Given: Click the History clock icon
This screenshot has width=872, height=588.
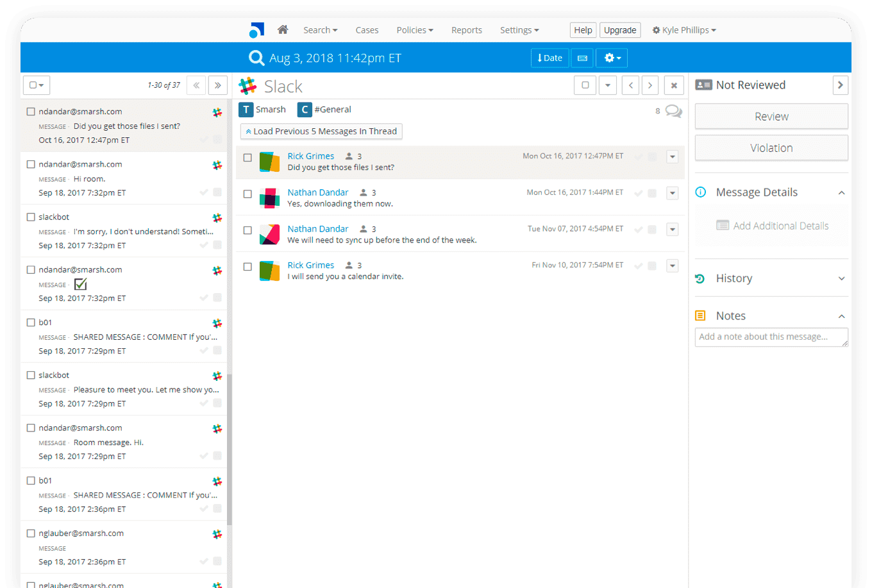Looking at the screenshot, I should pyautogui.click(x=700, y=278).
